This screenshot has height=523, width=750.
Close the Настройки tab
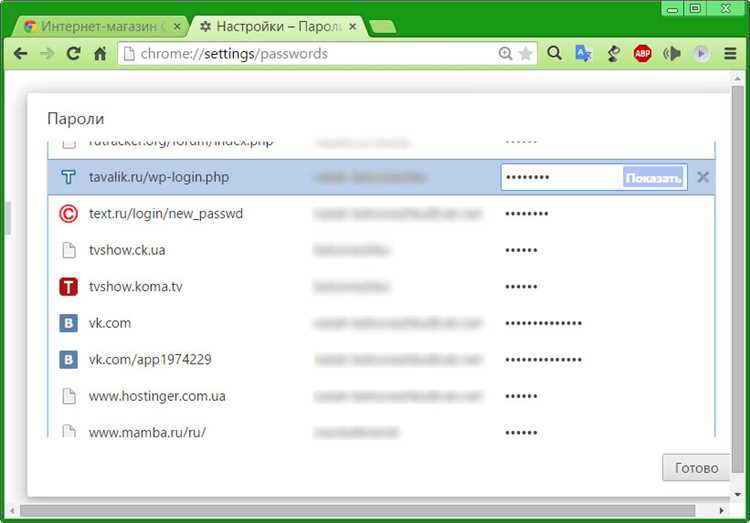353,27
